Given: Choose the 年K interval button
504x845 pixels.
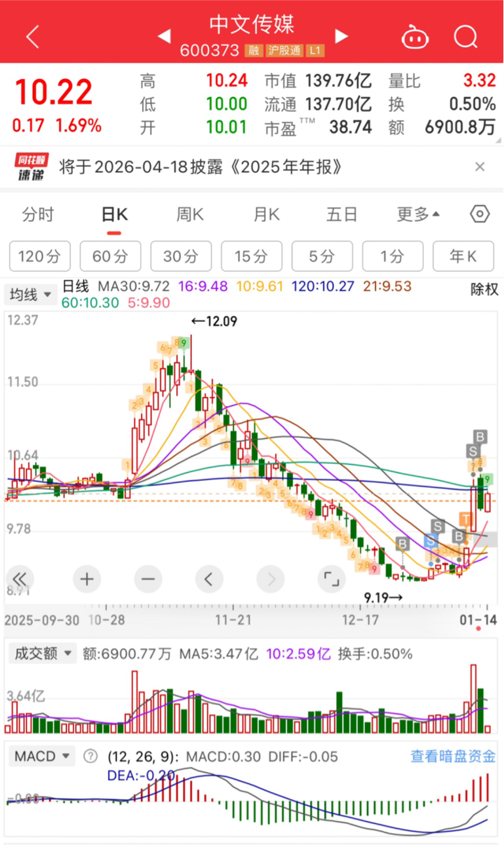Looking at the screenshot, I should [463, 256].
